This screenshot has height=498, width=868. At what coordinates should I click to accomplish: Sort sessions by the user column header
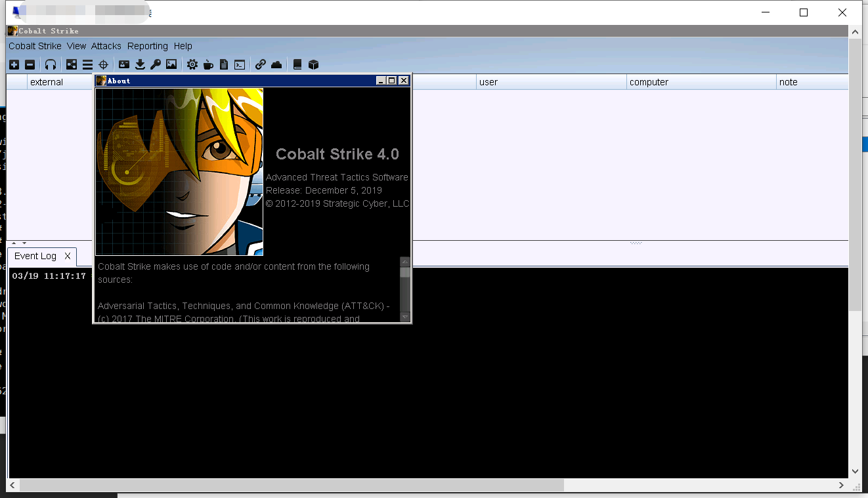(488, 82)
